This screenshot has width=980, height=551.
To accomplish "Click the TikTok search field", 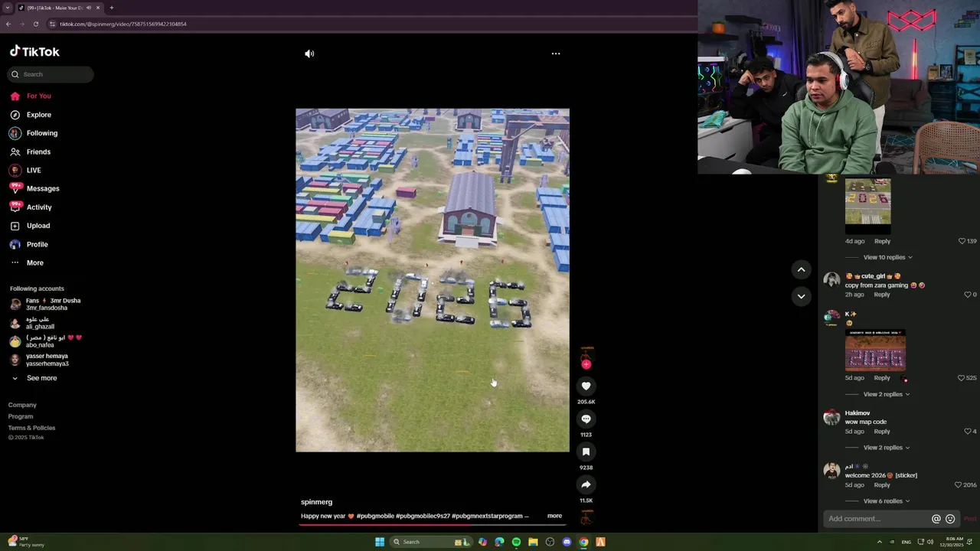I will tap(51, 74).
